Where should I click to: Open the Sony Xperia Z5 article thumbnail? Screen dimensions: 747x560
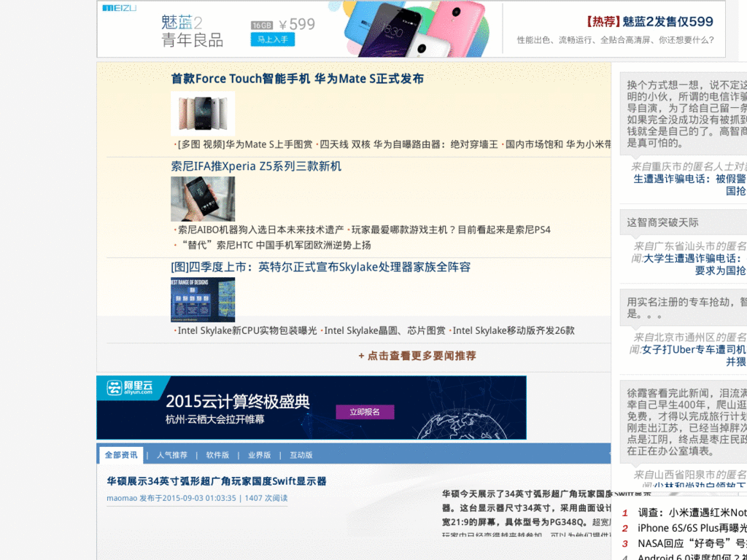tap(203, 199)
